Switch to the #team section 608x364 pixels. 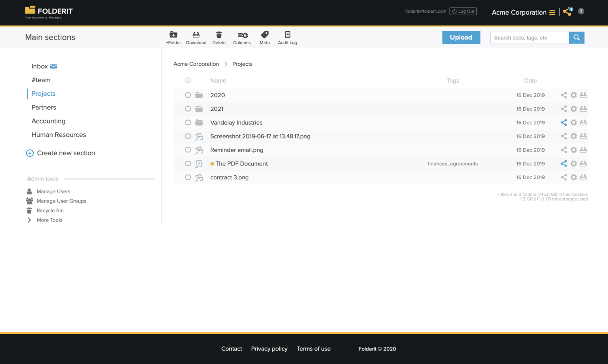tap(41, 80)
